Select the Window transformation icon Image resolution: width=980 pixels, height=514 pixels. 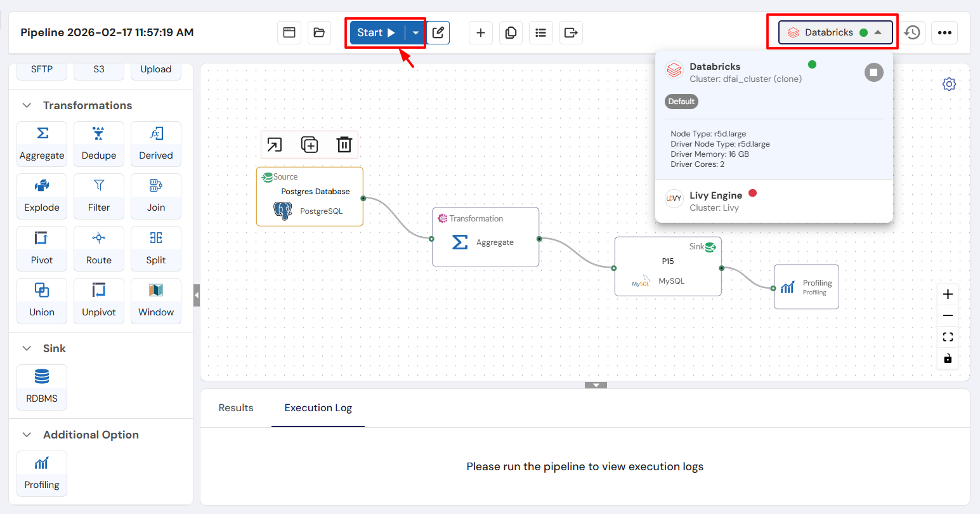click(155, 300)
